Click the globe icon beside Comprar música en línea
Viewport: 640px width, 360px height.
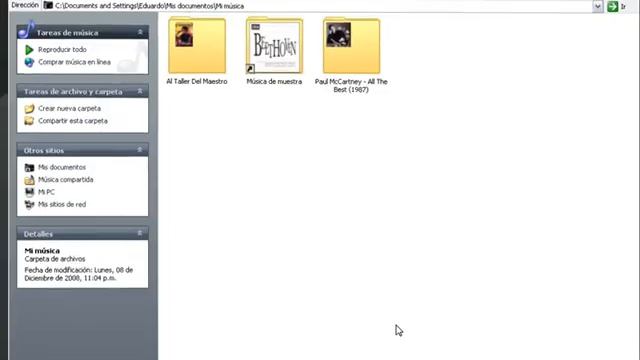(x=29, y=62)
